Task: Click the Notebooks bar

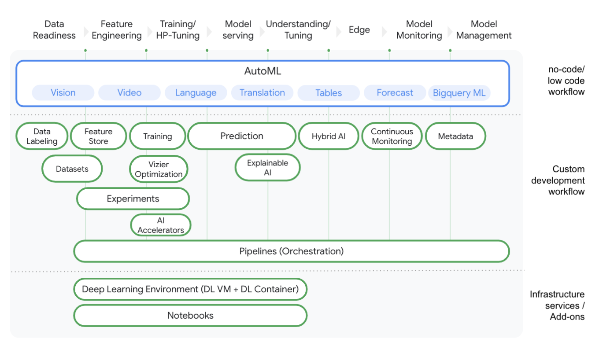Action: tap(190, 316)
